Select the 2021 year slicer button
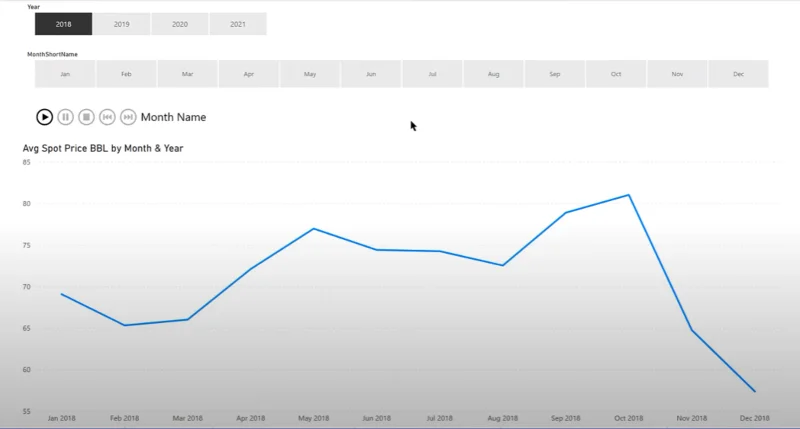 (238, 24)
